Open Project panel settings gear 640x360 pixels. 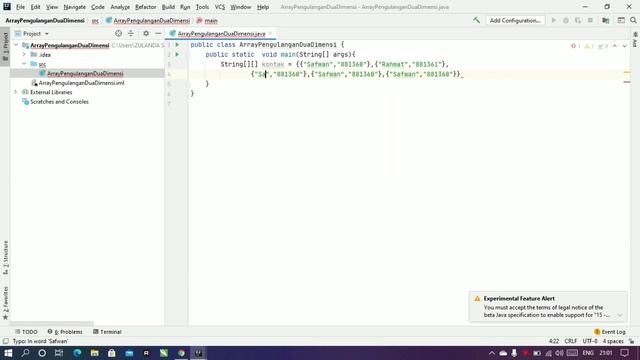[x=146, y=33]
